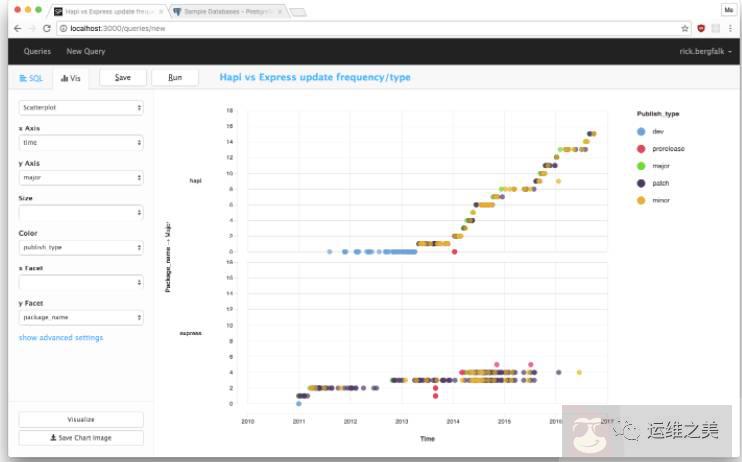Open the y Facet package_name dropdown
742x462 pixels.
[81, 317]
